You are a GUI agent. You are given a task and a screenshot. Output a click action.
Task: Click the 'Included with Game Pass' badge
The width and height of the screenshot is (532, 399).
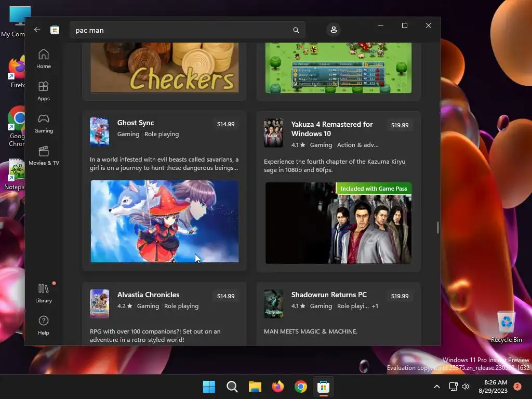374,189
